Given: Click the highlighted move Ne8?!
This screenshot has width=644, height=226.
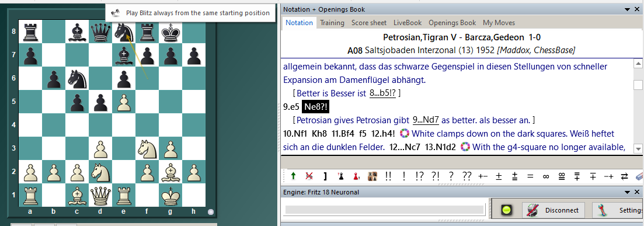Looking at the screenshot, I should [x=315, y=107].
